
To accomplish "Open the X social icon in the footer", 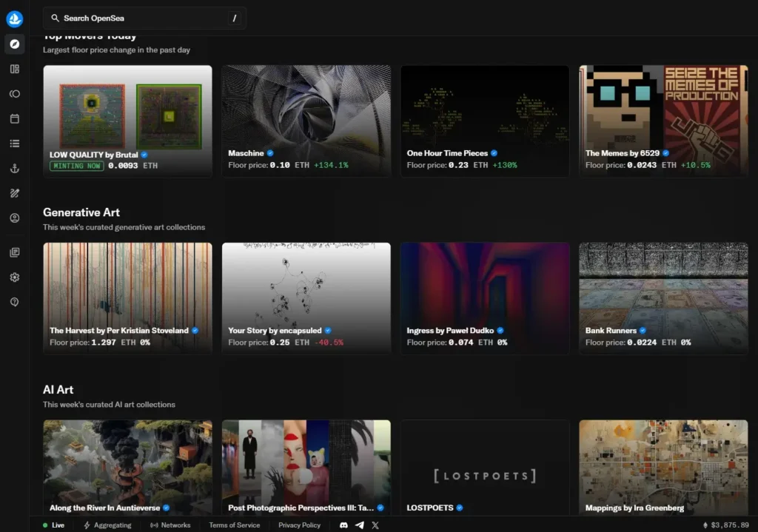I will pyautogui.click(x=375, y=525).
